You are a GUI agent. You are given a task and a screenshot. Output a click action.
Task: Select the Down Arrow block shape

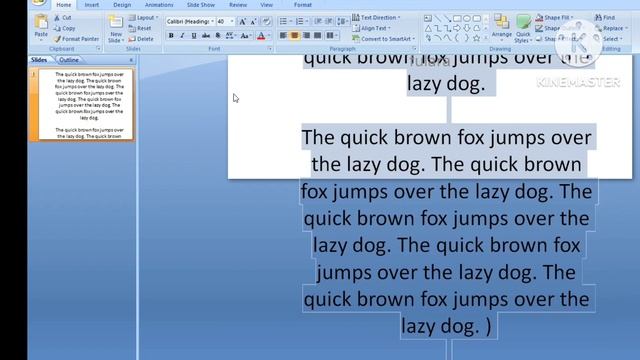click(467, 28)
